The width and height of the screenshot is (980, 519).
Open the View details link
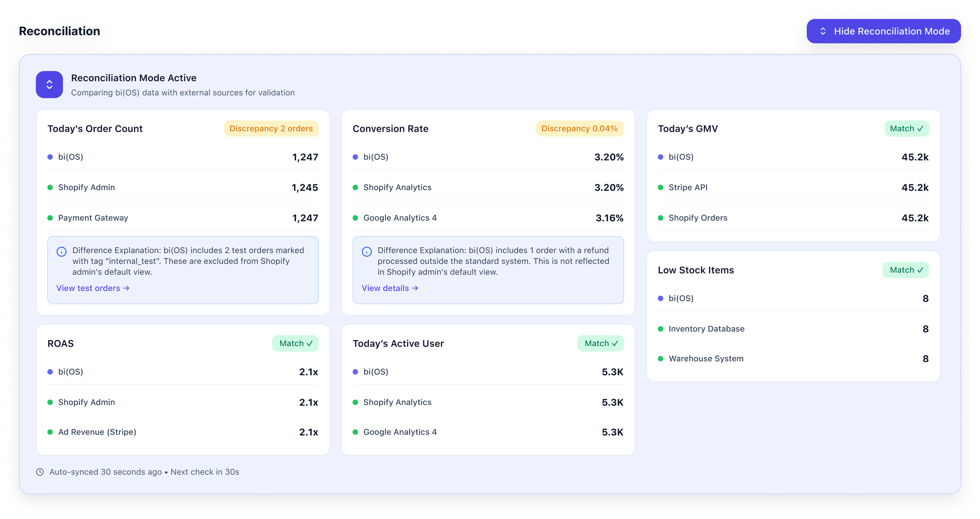(x=389, y=288)
